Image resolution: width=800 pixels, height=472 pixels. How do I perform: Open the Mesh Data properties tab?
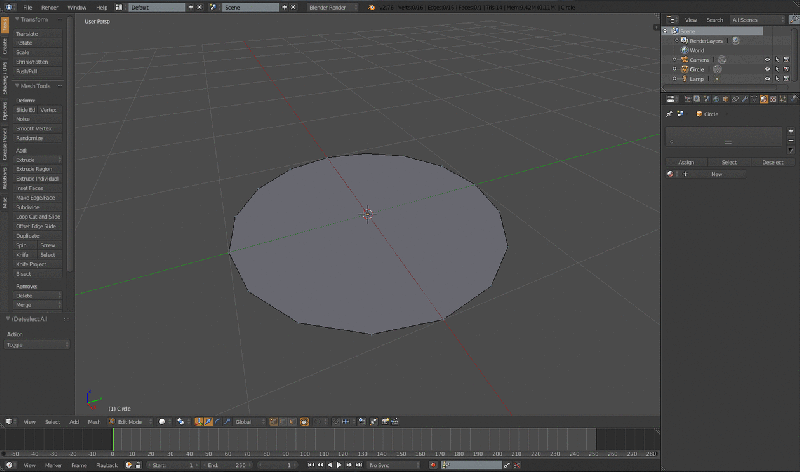[754, 99]
